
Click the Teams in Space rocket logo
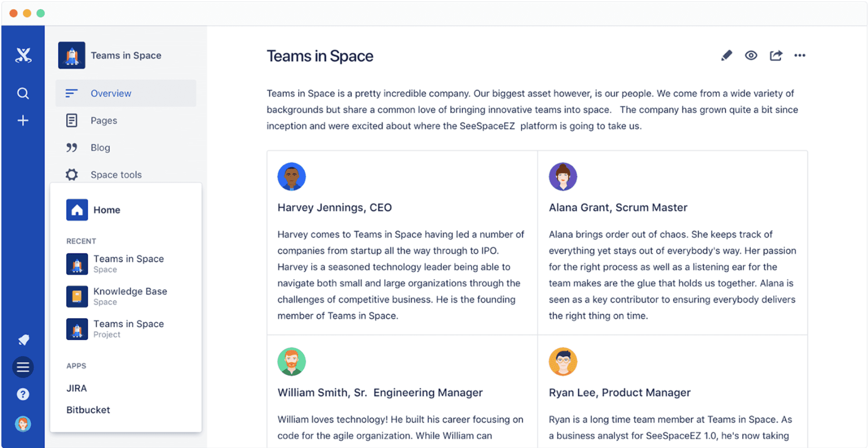coord(71,55)
